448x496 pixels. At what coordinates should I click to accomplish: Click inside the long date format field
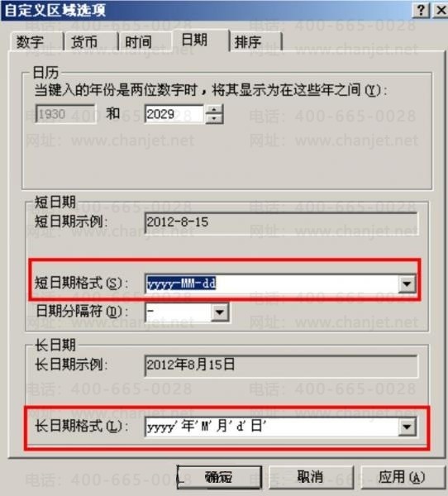[272, 427]
